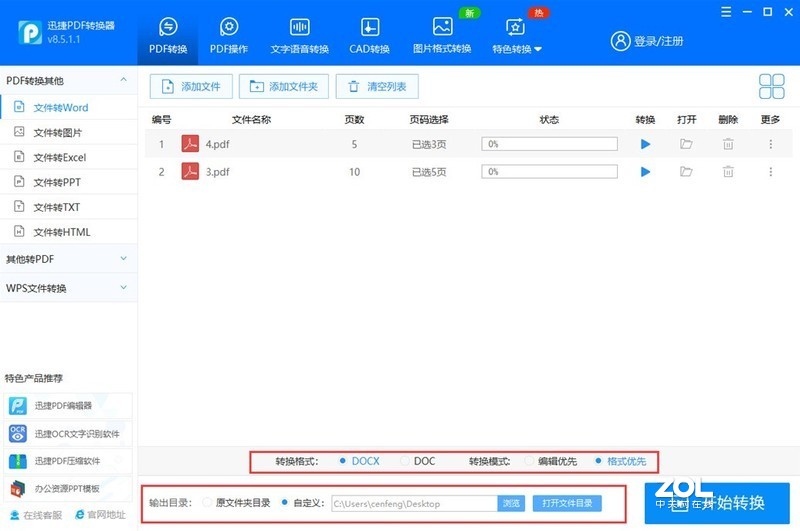This screenshot has height=531, width=800.
Task: Click the progress bar of 4.pdf
Action: coord(549,144)
